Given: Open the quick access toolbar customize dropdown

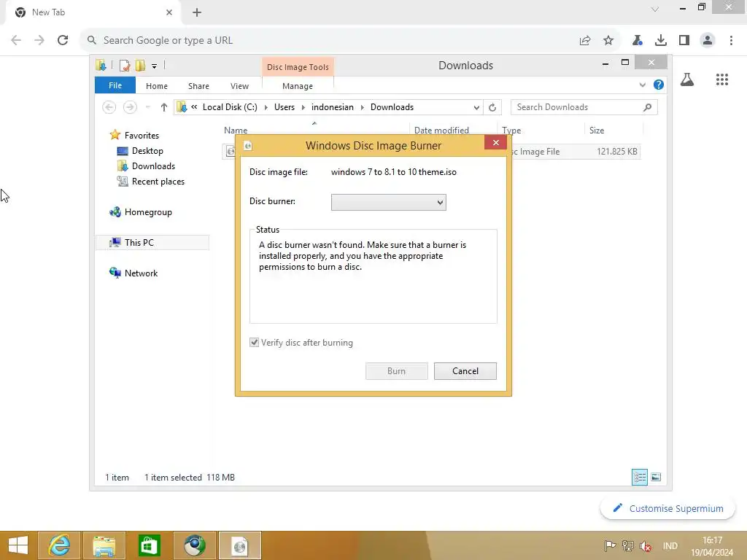Looking at the screenshot, I should (x=155, y=66).
